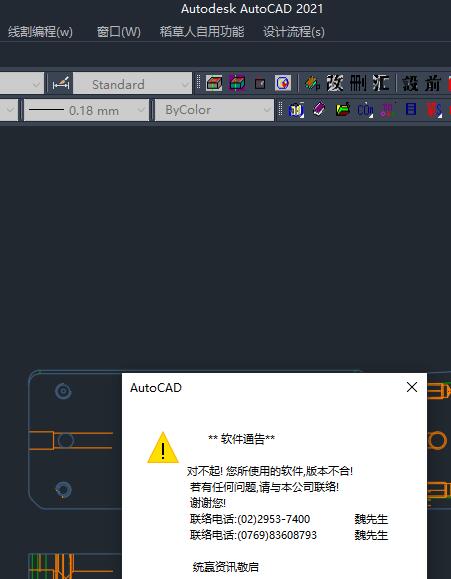
Task: Click the red and blue S icon
Action: click(434, 110)
